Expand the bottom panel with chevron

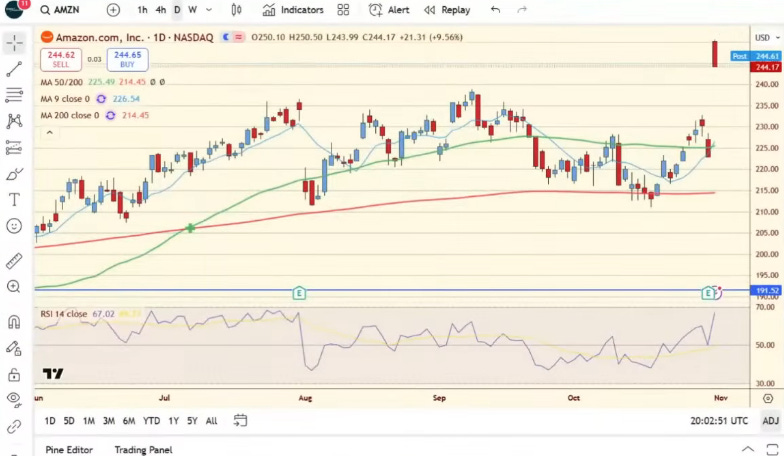748,449
